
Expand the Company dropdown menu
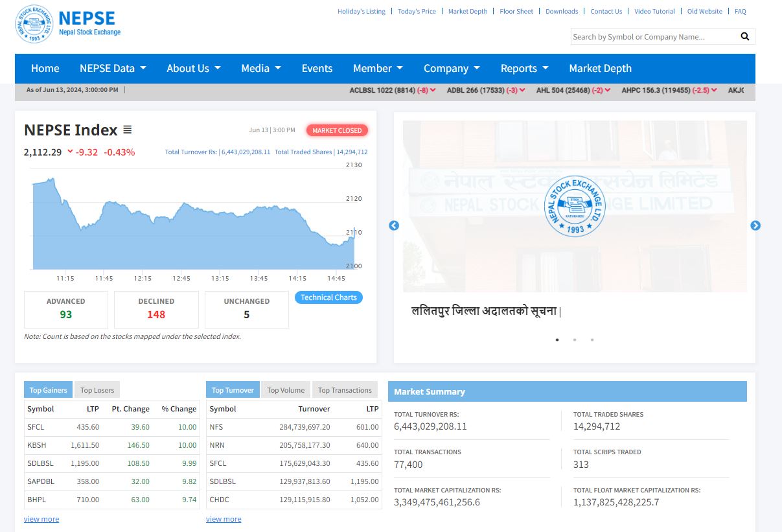coord(452,68)
